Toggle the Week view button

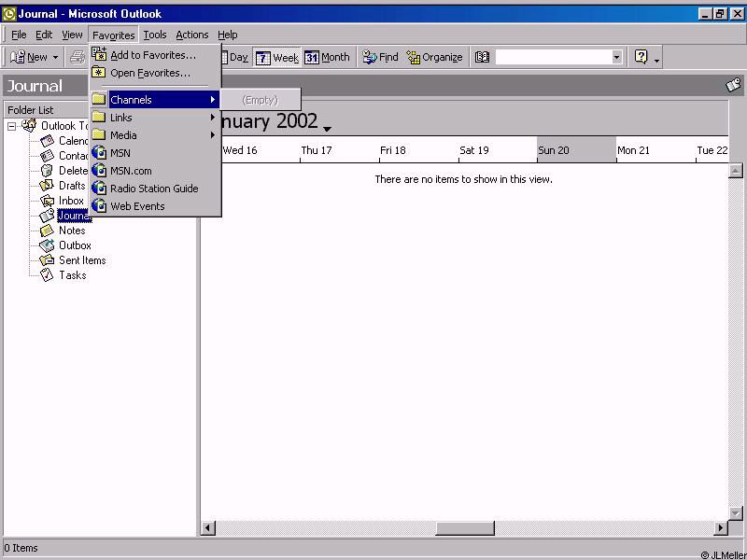pyautogui.click(x=276, y=57)
